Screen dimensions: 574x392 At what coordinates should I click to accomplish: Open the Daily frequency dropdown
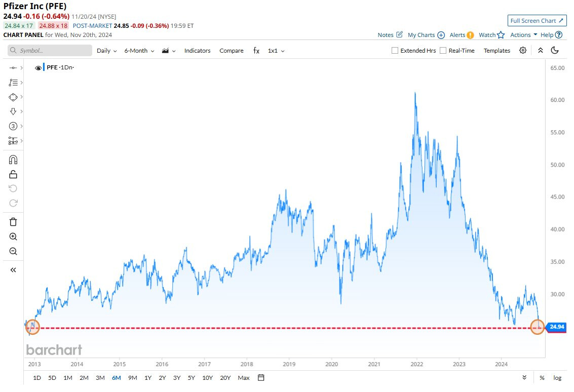106,51
